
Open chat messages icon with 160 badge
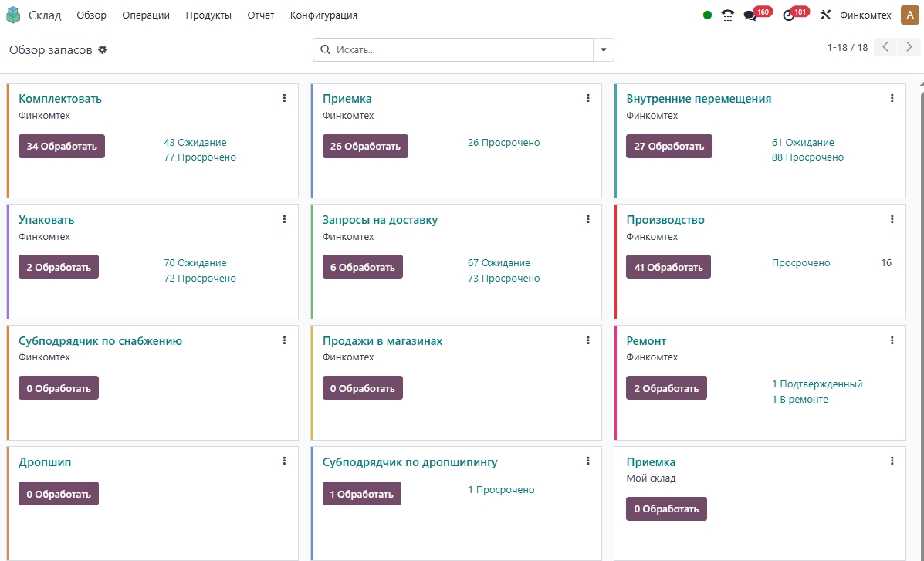pyautogui.click(x=750, y=15)
